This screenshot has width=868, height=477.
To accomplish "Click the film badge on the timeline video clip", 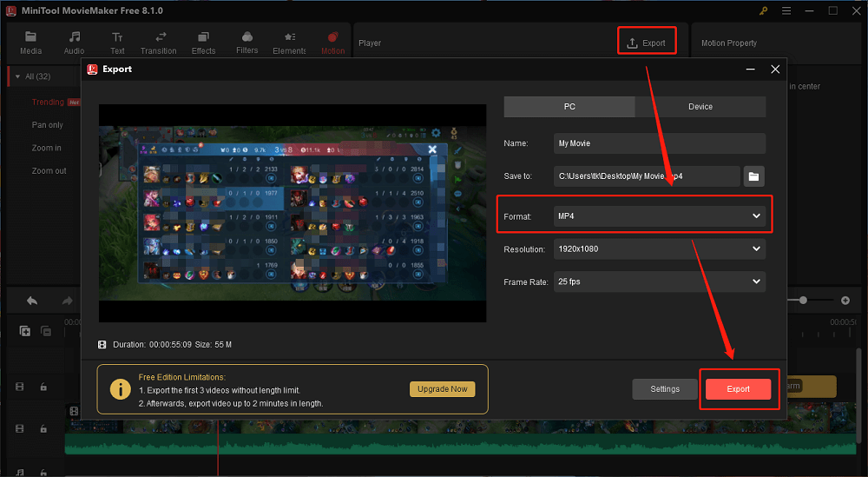I will coord(74,411).
